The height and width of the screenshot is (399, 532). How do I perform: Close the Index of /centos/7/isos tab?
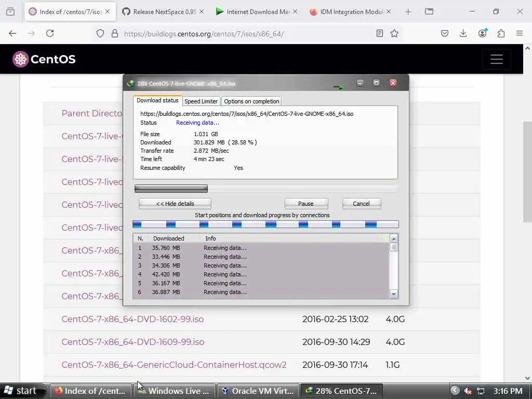[108, 11]
